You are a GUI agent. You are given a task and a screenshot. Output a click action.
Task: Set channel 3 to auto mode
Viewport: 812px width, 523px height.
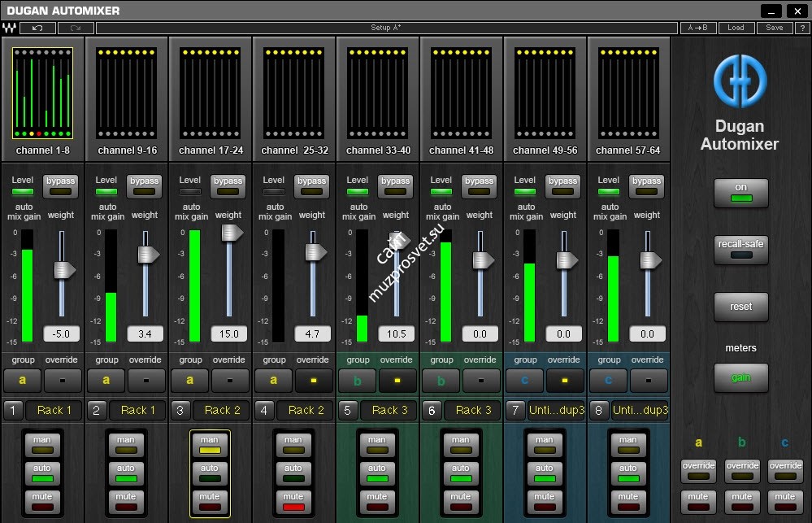click(x=210, y=473)
